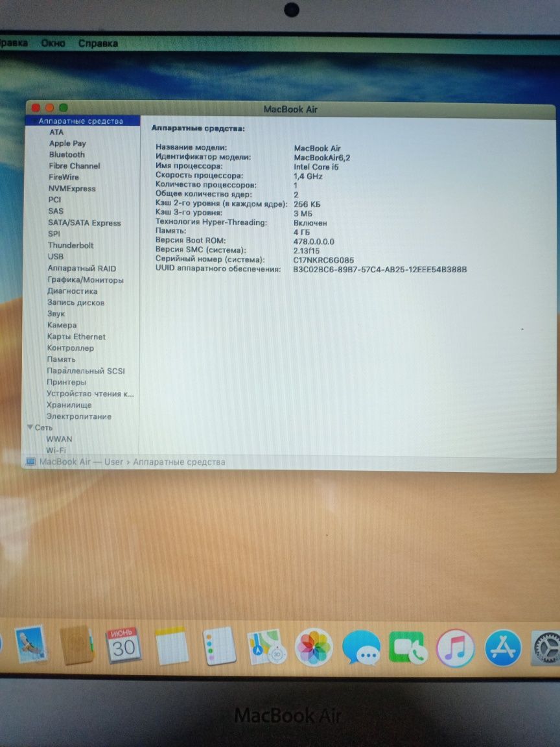This screenshot has width=560, height=747.
Task: Open the App Store in the Dock
Action: click(503, 648)
